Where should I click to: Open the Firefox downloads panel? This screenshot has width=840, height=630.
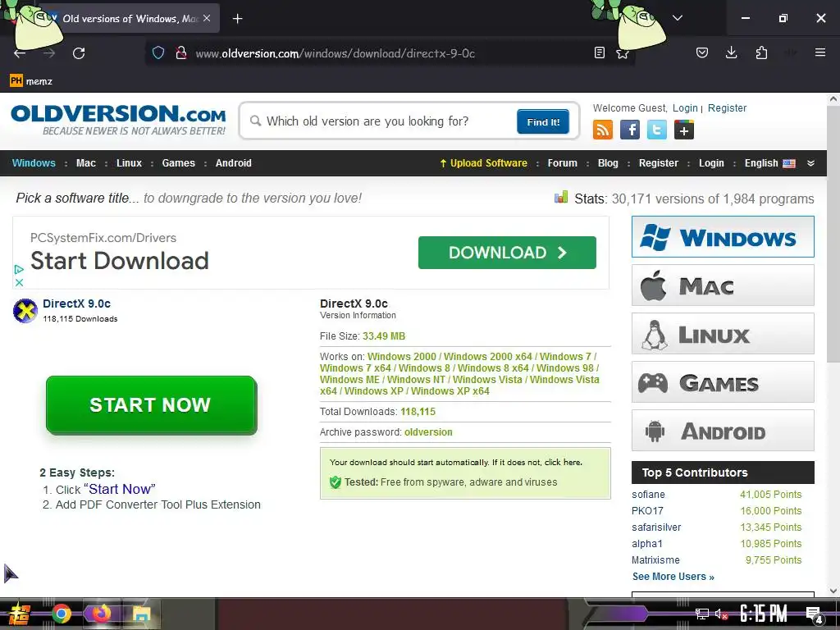point(731,52)
